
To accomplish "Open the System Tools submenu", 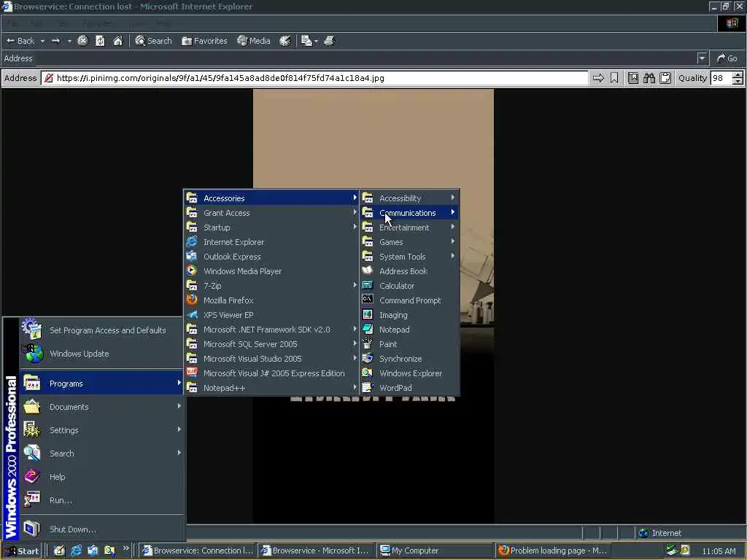I will tap(410, 257).
